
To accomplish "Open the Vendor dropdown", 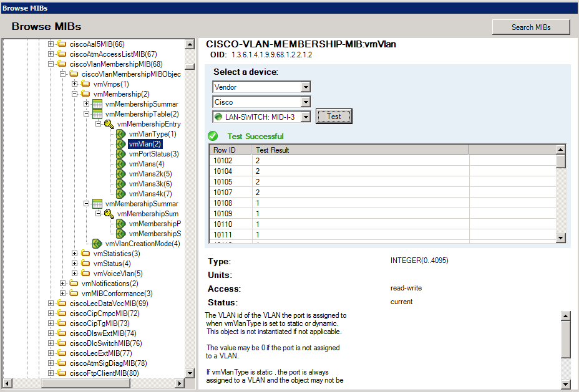I will pos(305,87).
